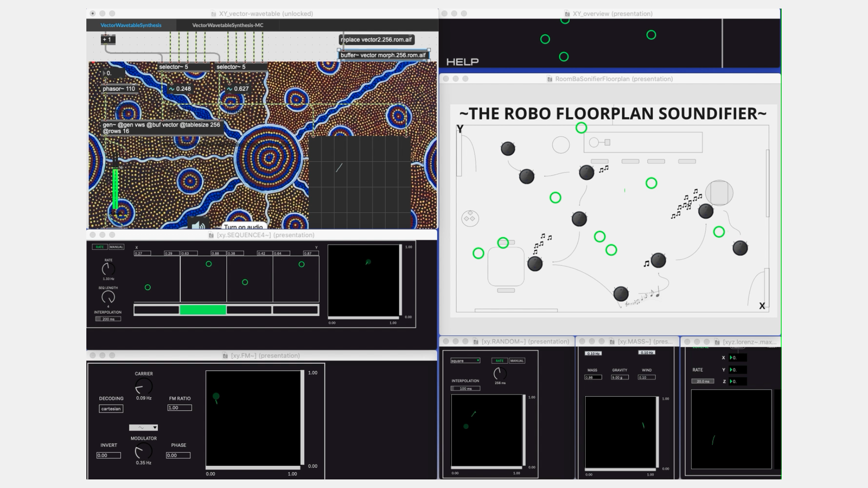This screenshot has width=868, height=488.
Task: Click the MODULATOR knob in xy.FM
Action: click(143, 451)
